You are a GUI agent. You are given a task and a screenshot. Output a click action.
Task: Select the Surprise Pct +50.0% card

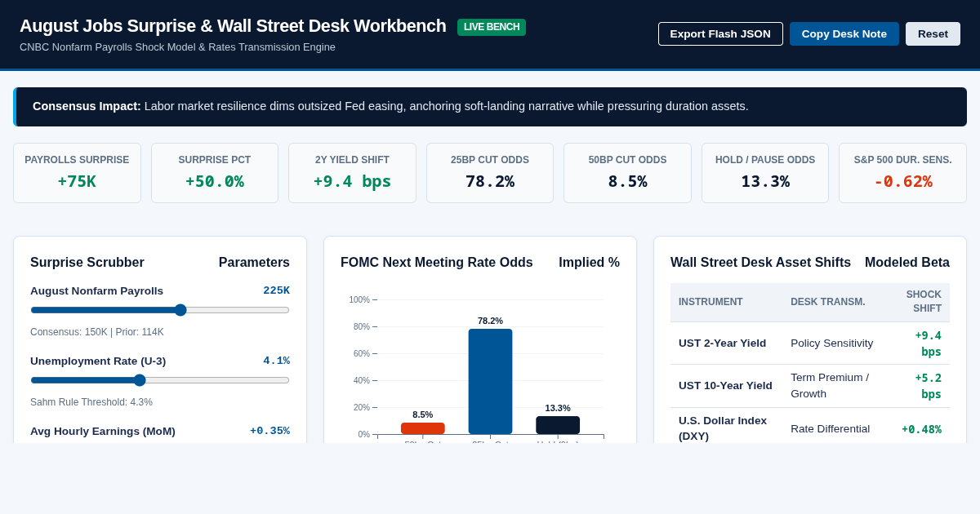point(215,173)
